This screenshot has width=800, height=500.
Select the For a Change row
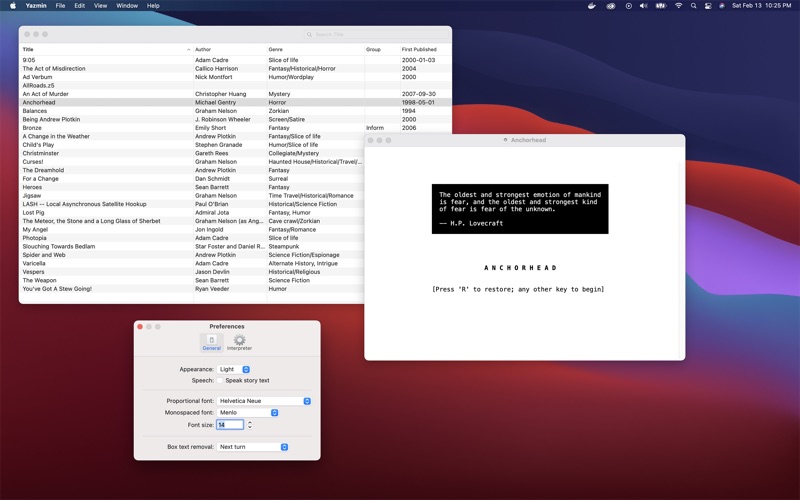[x=192, y=179]
